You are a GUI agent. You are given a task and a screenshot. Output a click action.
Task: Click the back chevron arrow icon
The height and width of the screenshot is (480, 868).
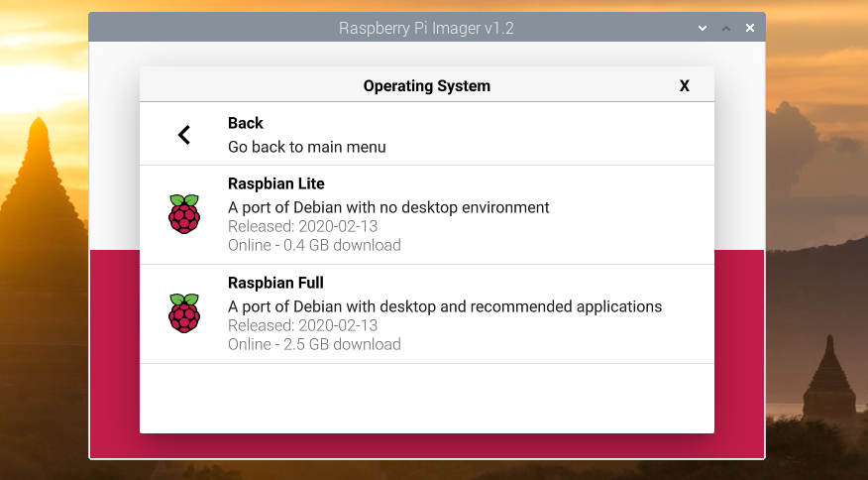(x=184, y=135)
